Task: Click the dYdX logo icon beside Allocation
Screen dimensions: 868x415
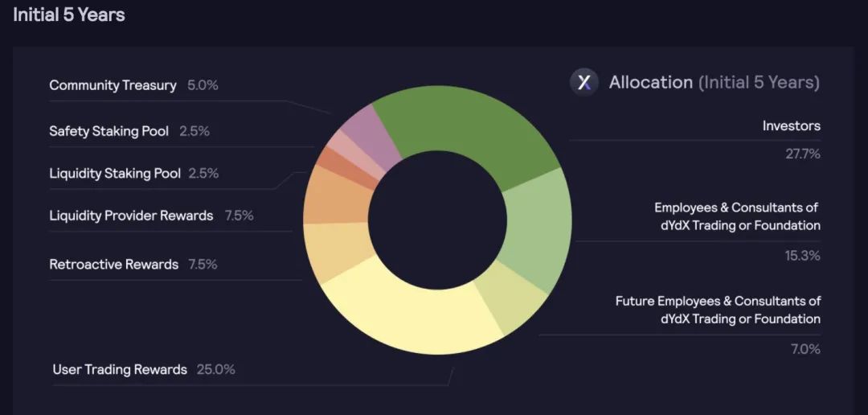Action: (x=584, y=83)
